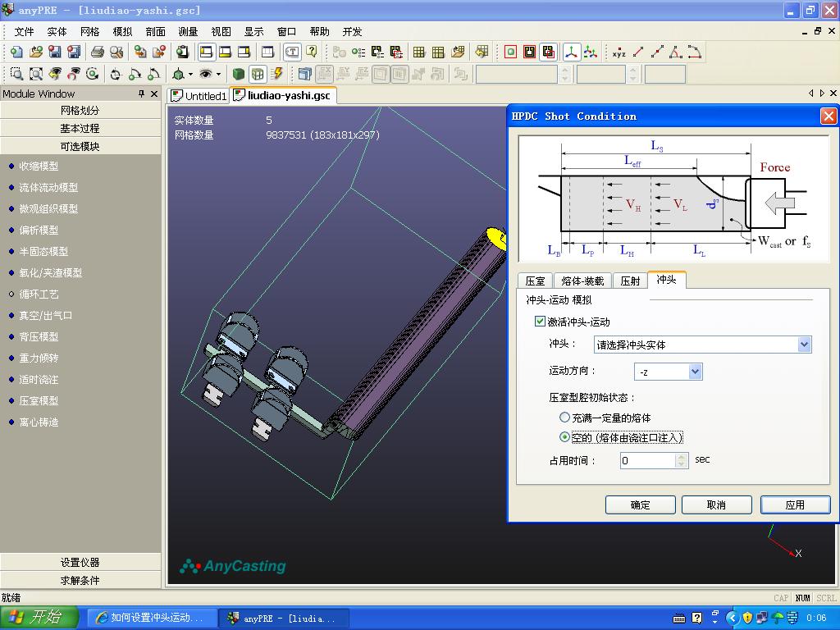Click the Print Preview icon
Viewport: 840px width, 630px height.
(116, 52)
